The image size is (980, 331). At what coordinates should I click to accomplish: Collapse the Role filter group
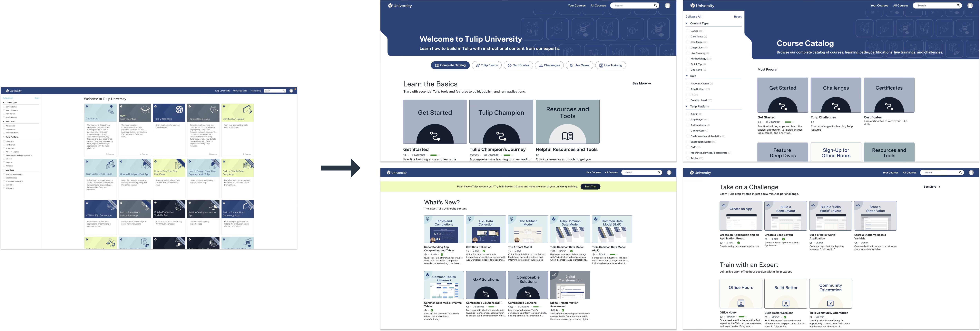pos(687,76)
